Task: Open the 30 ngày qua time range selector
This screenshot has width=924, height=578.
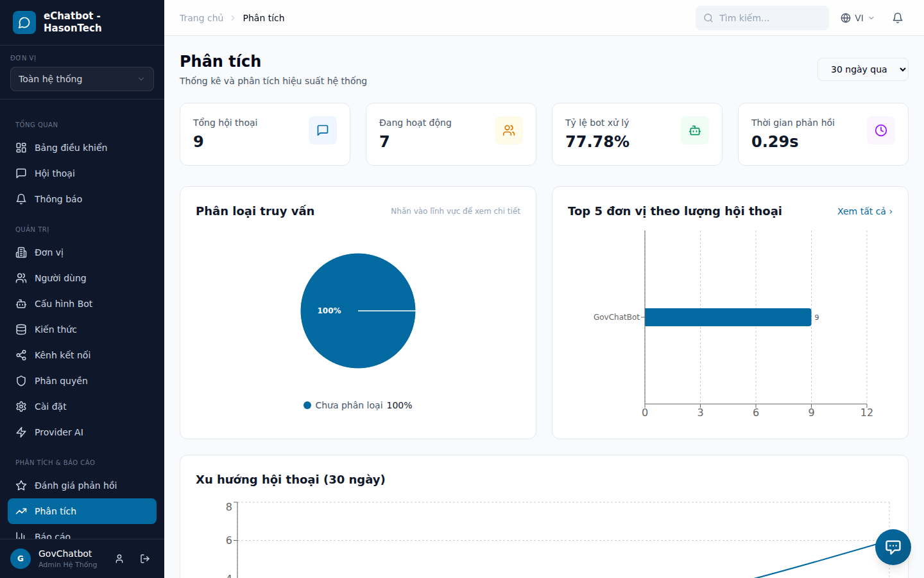Action: coord(862,69)
